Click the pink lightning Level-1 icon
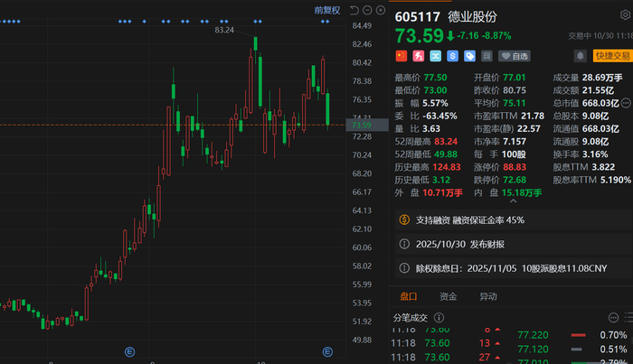The height and width of the screenshot is (364, 633). (418, 56)
